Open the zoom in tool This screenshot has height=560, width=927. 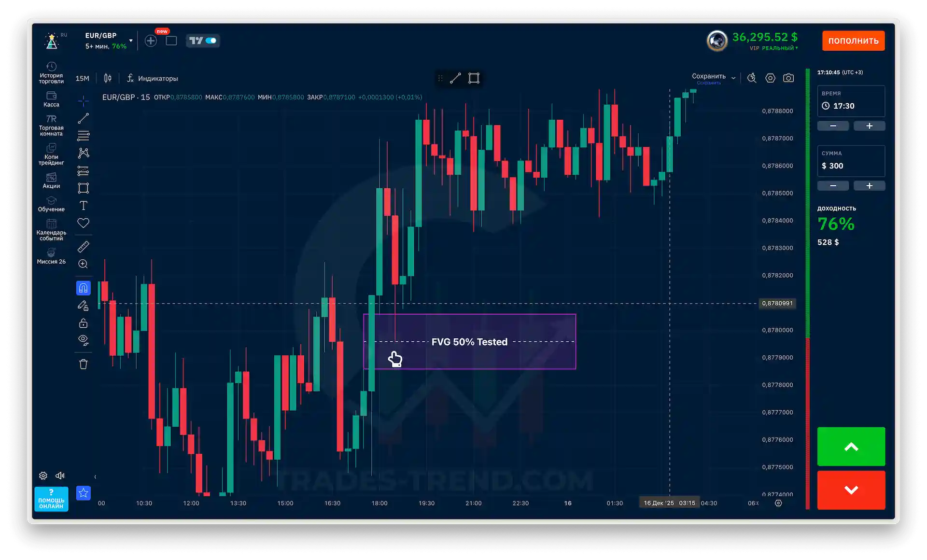(x=83, y=264)
